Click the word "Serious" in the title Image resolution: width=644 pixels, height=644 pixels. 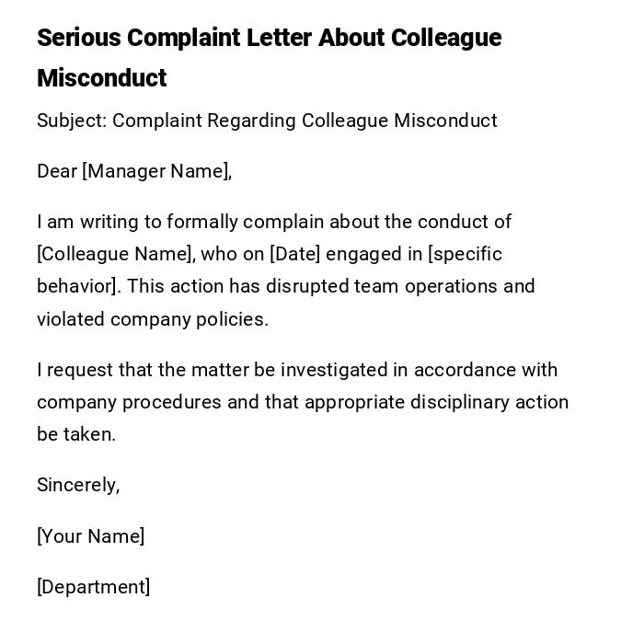point(78,38)
